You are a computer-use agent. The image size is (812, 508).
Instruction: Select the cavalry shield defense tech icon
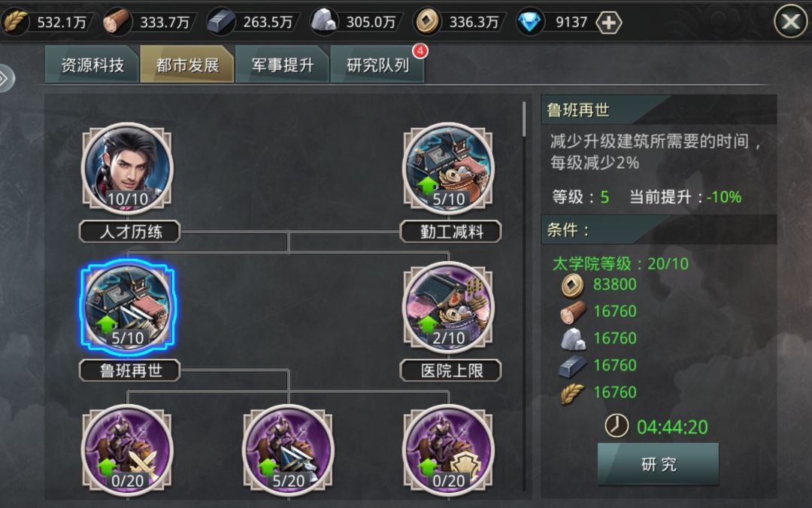448,449
